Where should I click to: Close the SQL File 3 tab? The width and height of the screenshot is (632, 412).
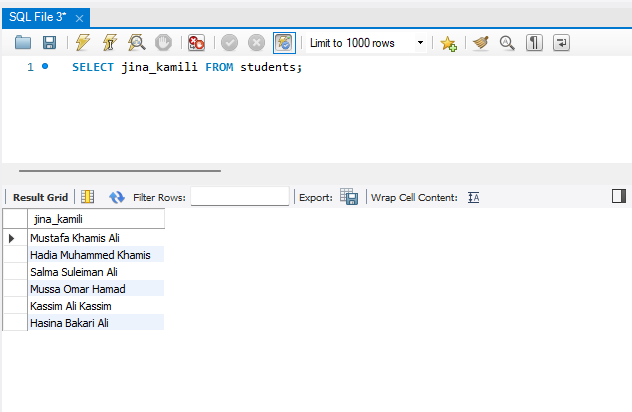[x=79, y=18]
